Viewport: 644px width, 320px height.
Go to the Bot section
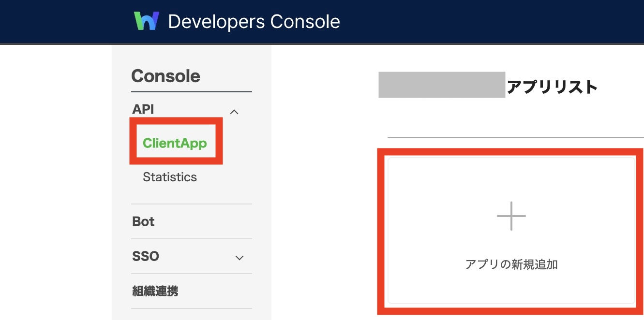pos(143,221)
